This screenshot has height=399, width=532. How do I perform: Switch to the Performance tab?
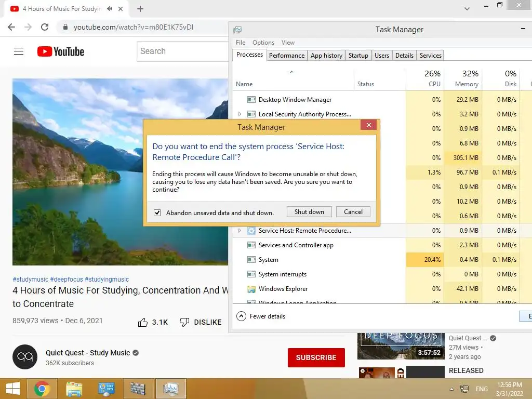pos(287,55)
